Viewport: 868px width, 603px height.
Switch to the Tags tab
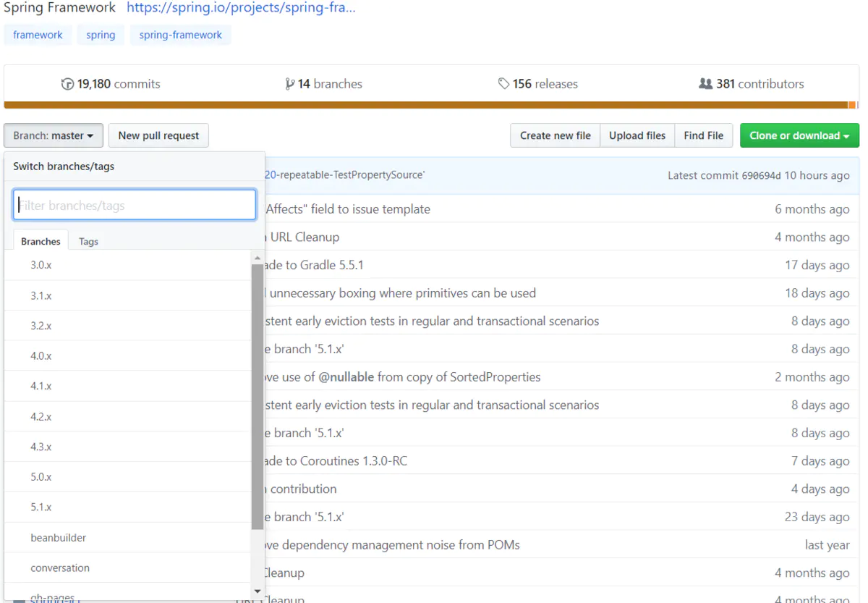(x=88, y=241)
